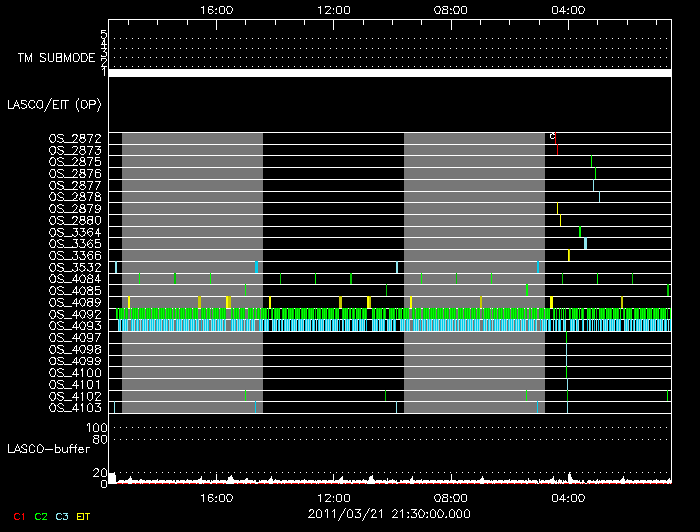The height and width of the screenshot is (532, 700).
Task: Select the green marker in the OS_3364 row
Action: tap(580, 232)
